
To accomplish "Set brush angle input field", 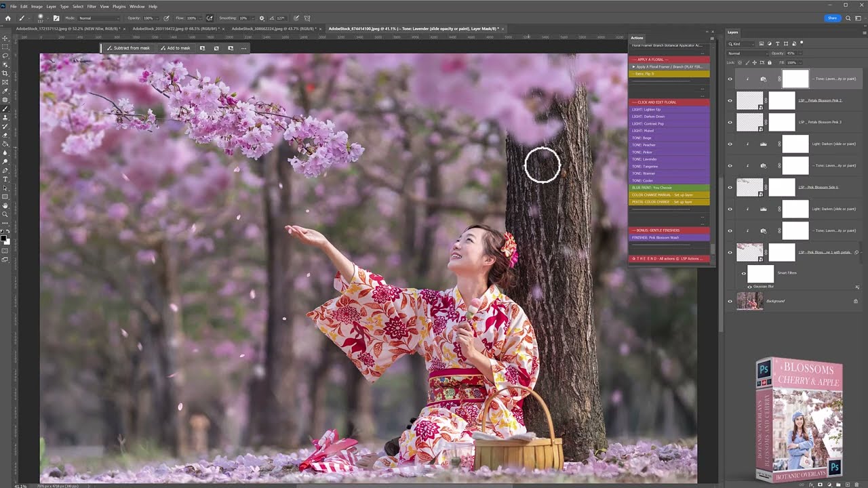I will coord(281,18).
